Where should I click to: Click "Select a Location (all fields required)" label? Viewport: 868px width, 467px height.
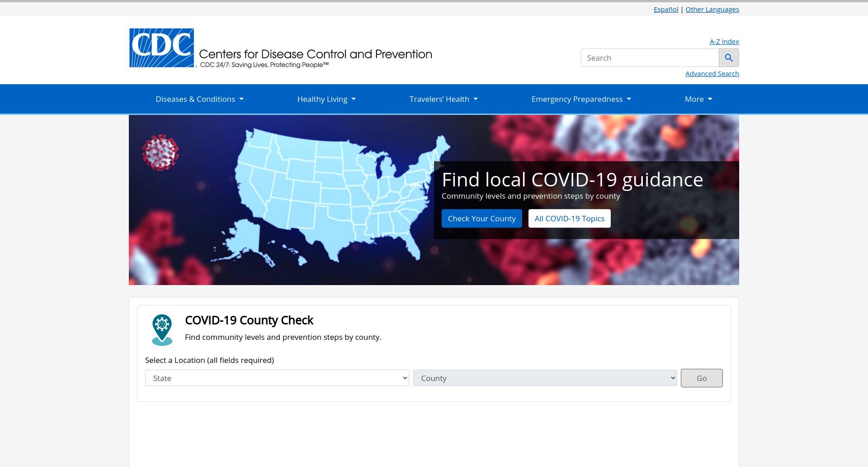pyautogui.click(x=209, y=360)
